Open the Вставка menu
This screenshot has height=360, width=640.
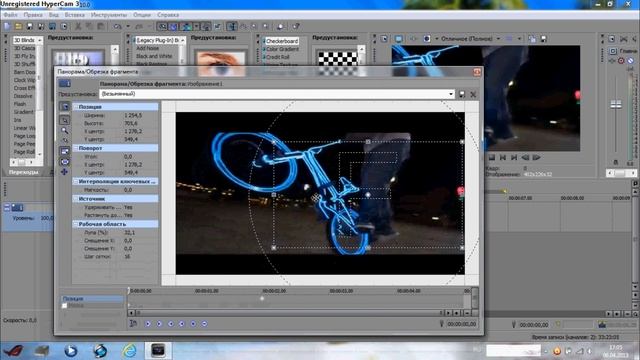pyautogui.click(x=74, y=15)
